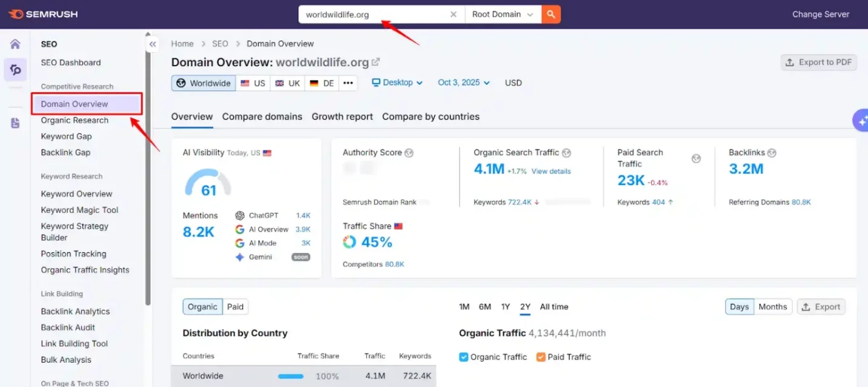
Task: Open the Compare by countries tab
Action: tap(431, 116)
